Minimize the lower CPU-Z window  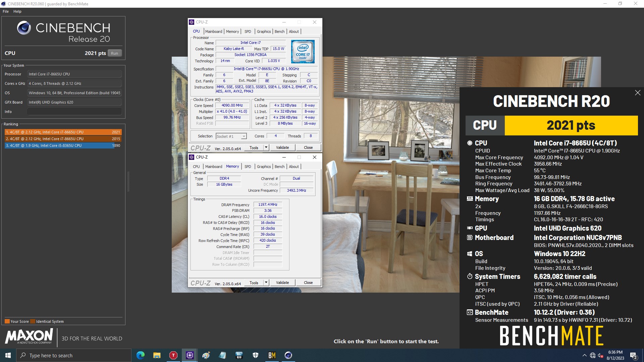click(284, 157)
